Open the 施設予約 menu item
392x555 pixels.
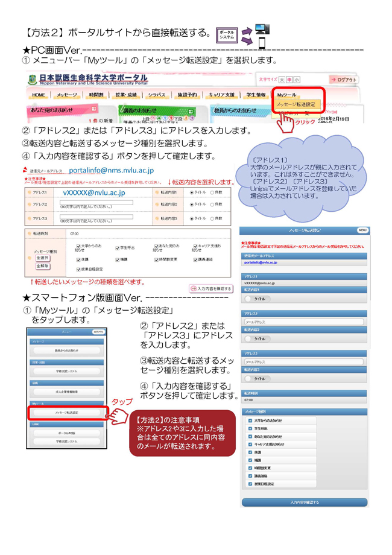point(187,95)
